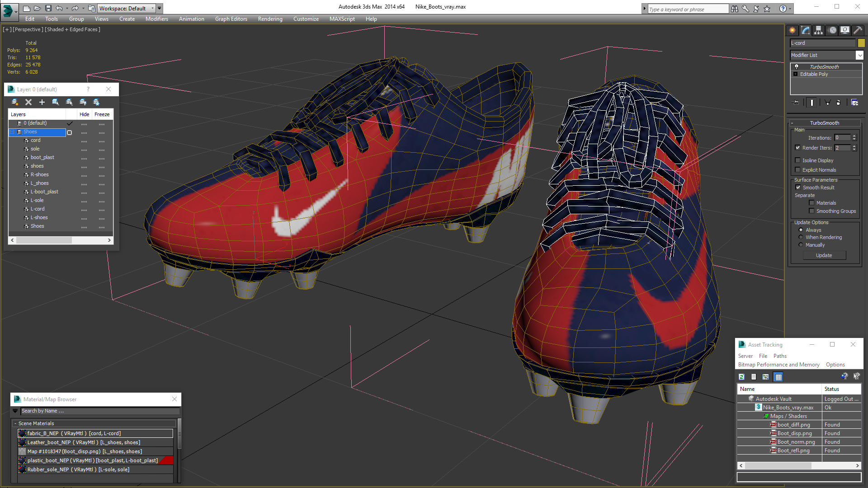The height and width of the screenshot is (488, 868).
Task: Click the Freeze column header
Action: point(102,114)
